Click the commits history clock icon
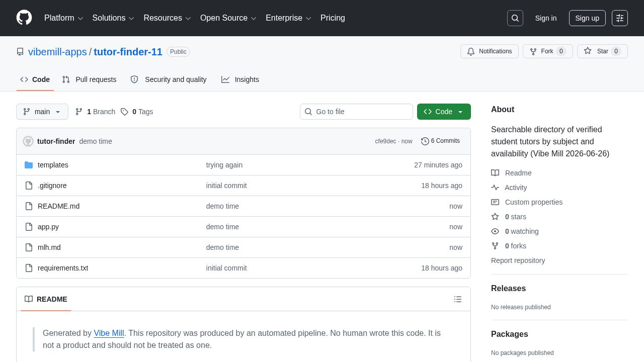Viewport: 644px width, 362px height. (x=425, y=141)
